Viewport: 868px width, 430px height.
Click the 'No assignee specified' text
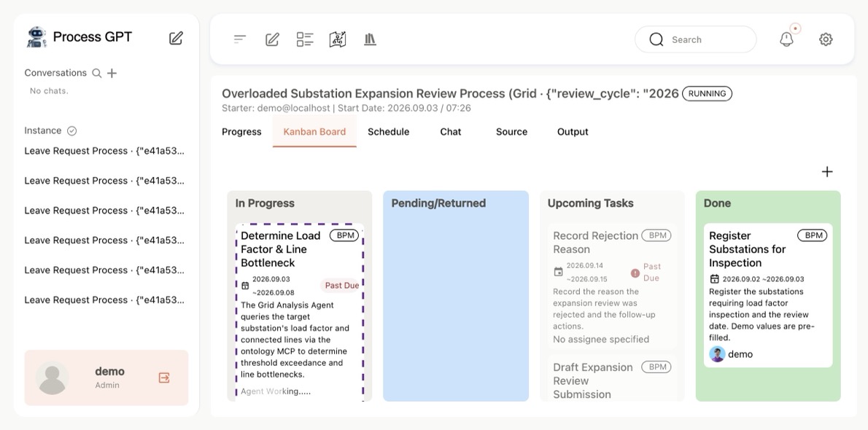pos(601,339)
